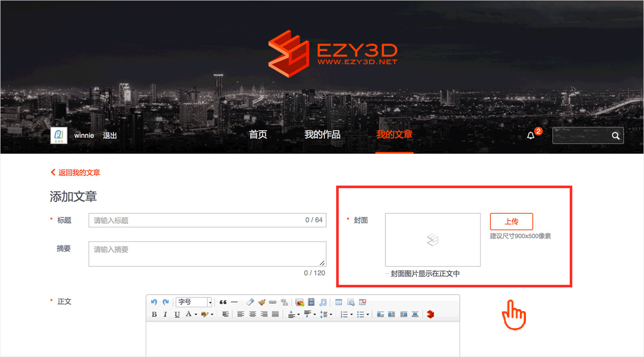Set line height spacing icon
Viewport: 644px width, 357px height.
pyautogui.click(x=324, y=314)
